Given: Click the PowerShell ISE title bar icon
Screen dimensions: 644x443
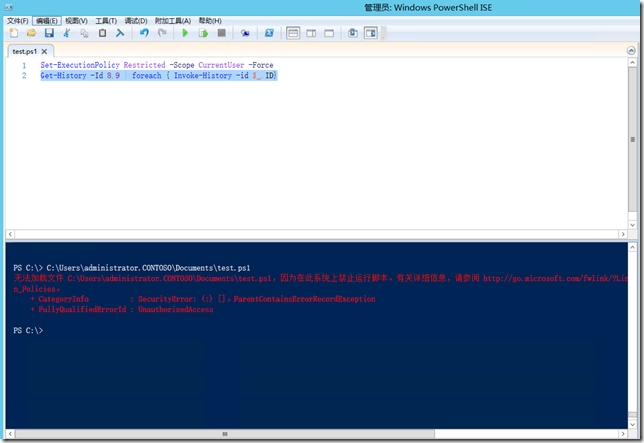Looking at the screenshot, I should coord(9,7).
